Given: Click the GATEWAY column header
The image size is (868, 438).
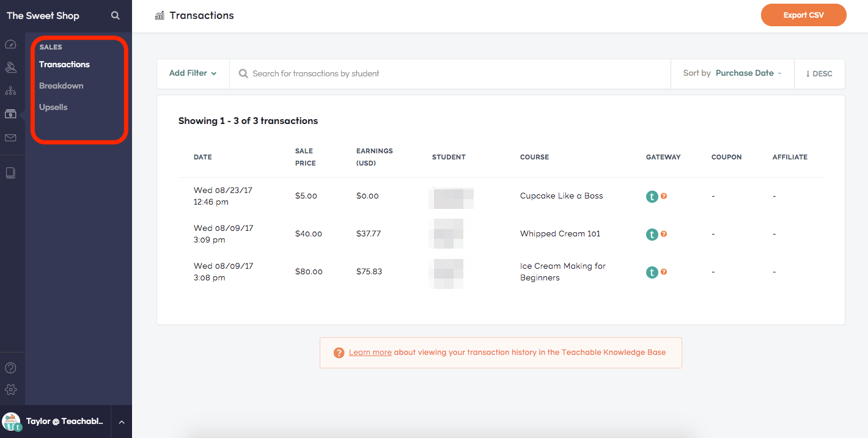Looking at the screenshot, I should (663, 157).
